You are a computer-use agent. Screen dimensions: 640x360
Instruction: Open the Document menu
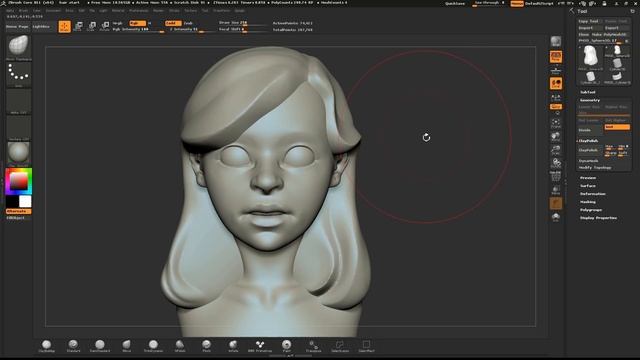[x=53, y=11]
